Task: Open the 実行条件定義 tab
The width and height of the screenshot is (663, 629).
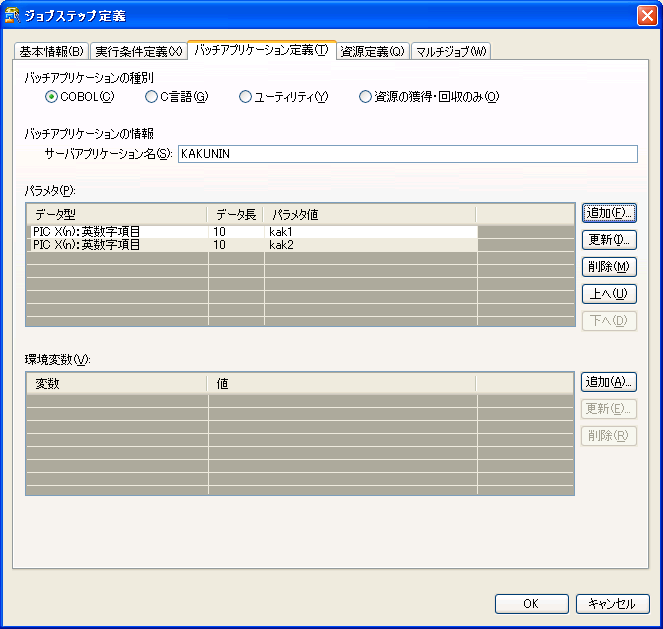Action: [x=139, y=52]
